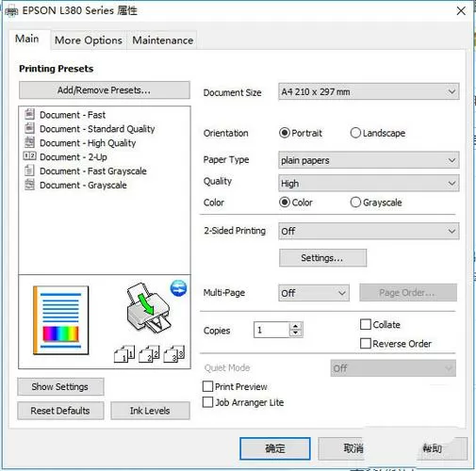Switch to the More Options tab
This screenshot has width=476, height=471.
[89, 41]
